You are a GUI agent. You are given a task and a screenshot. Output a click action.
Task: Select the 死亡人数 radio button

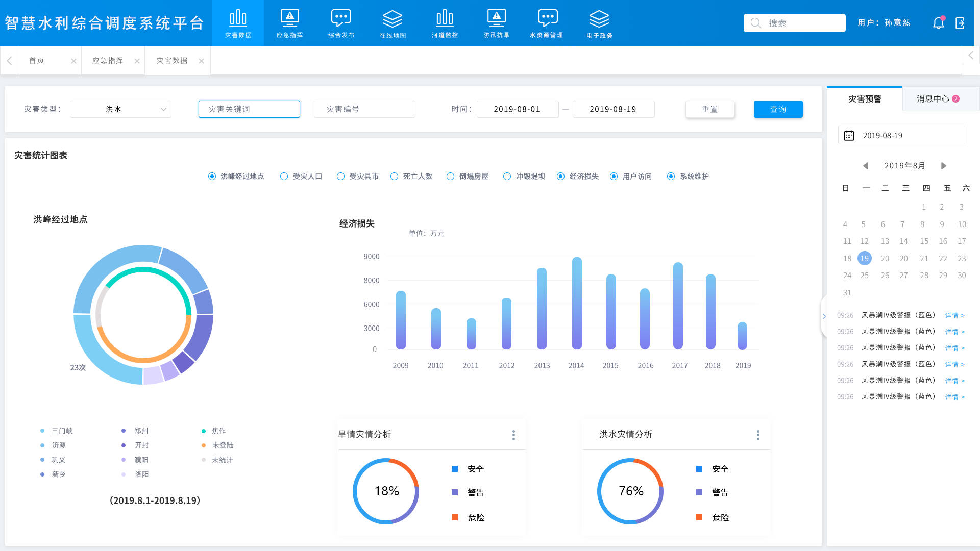(394, 177)
